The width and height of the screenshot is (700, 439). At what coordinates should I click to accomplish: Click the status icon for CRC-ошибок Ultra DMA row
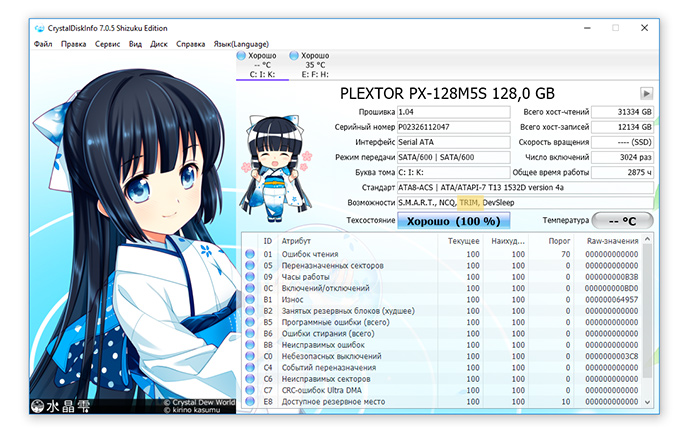250,390
